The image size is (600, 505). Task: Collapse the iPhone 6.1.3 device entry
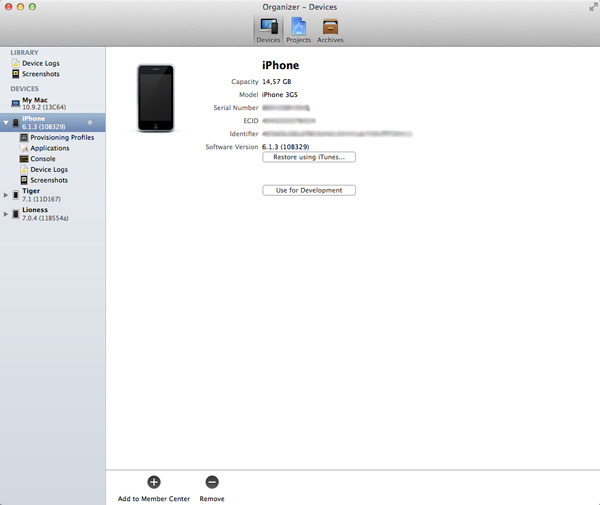pos(6,123)
